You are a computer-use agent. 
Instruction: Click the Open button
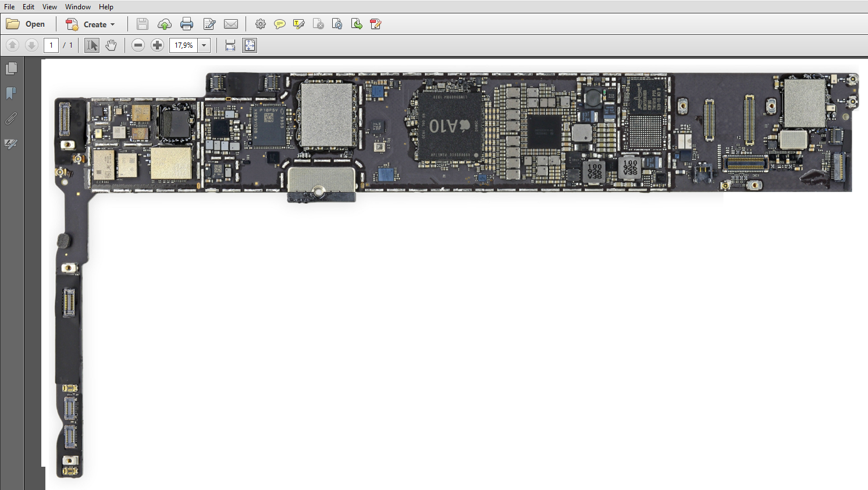(x=26, y=24)
